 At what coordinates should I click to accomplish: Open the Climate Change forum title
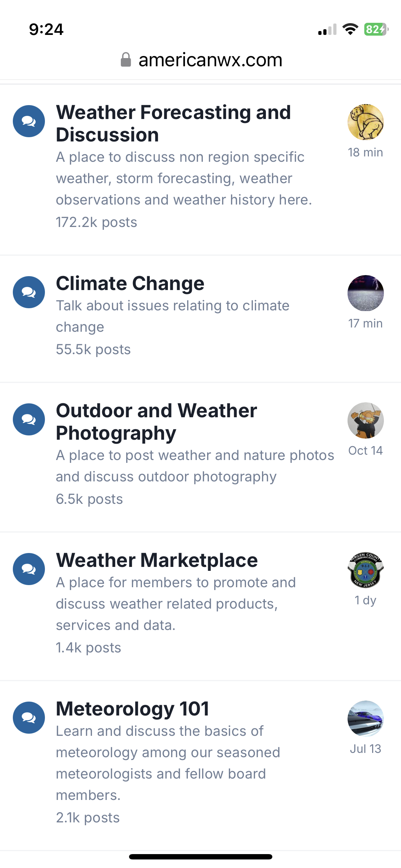pyautogui.click(x=130, y=284)
